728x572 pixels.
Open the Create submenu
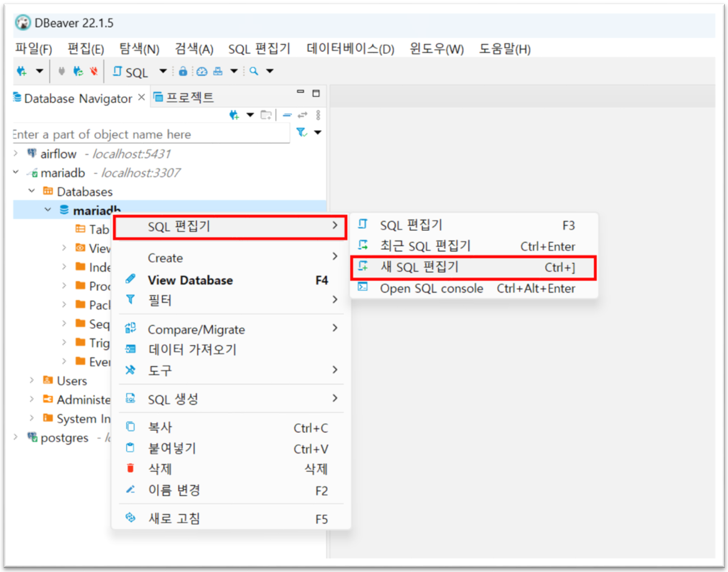(x=231, y=258)
